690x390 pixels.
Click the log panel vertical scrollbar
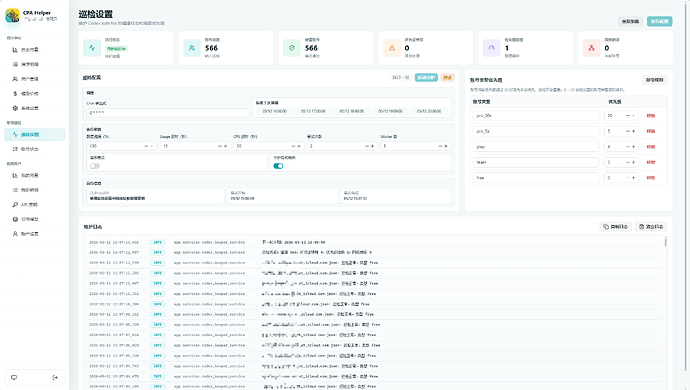(x=665, y=243)
